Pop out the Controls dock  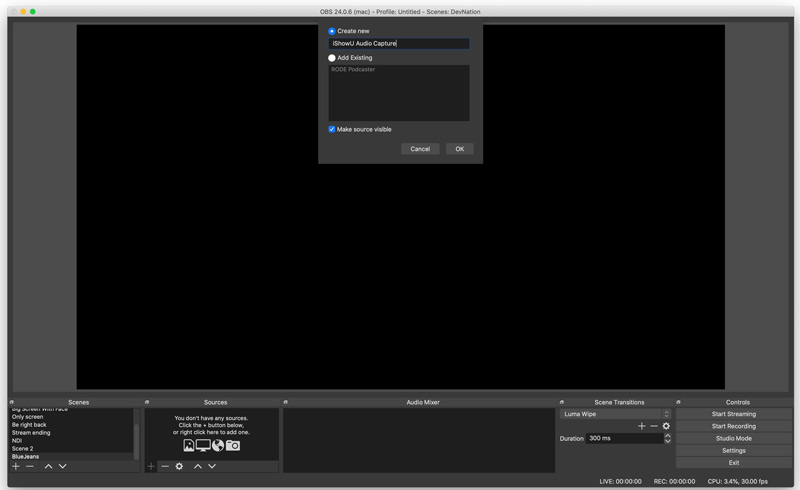tap(678, 402)
